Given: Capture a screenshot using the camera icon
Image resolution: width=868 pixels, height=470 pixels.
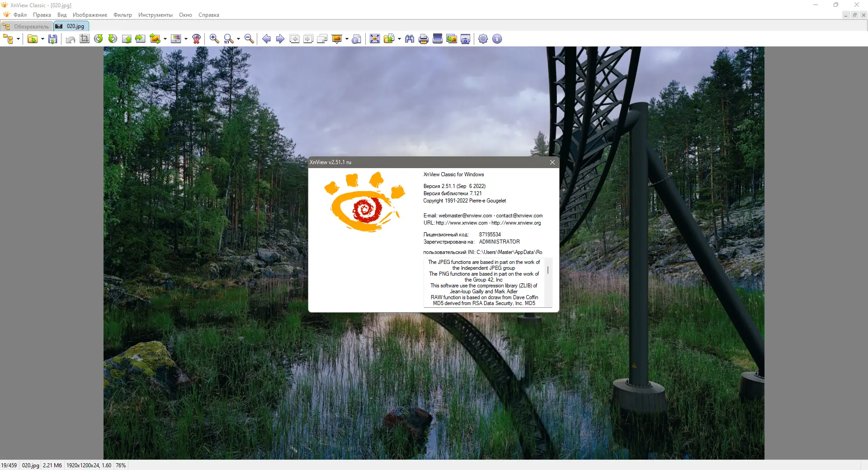Looking at the screenshot, I should click(465, 39).
